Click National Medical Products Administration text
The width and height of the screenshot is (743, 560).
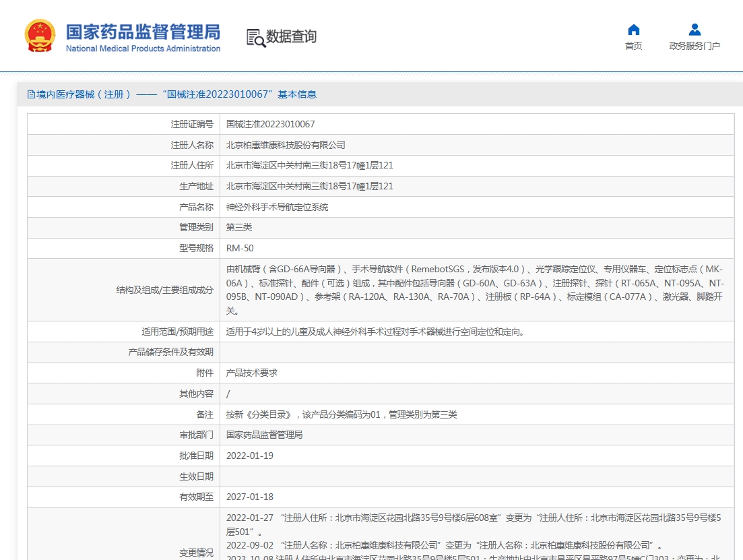pyautogui.click(x=143, y=49)
